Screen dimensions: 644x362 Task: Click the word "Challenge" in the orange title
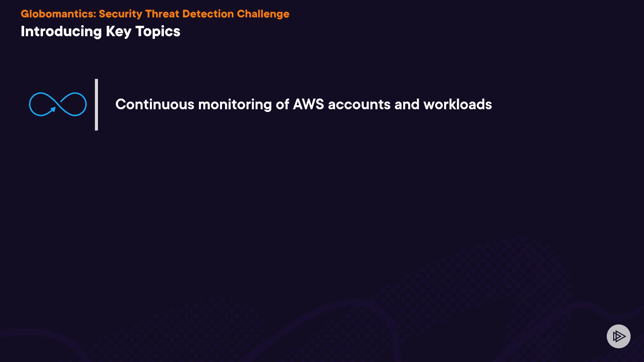[x=263, y=14]
